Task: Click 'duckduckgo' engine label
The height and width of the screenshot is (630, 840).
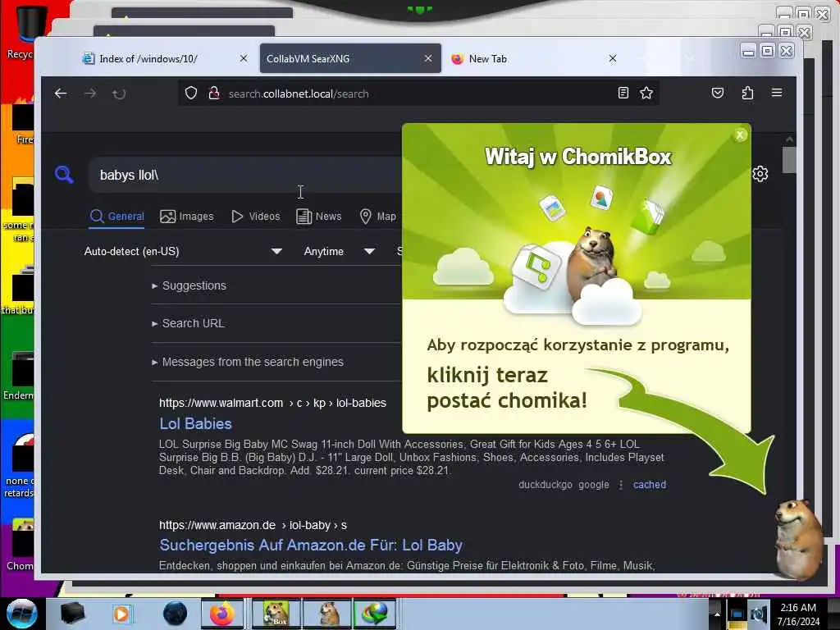Action: coord(545,484)
